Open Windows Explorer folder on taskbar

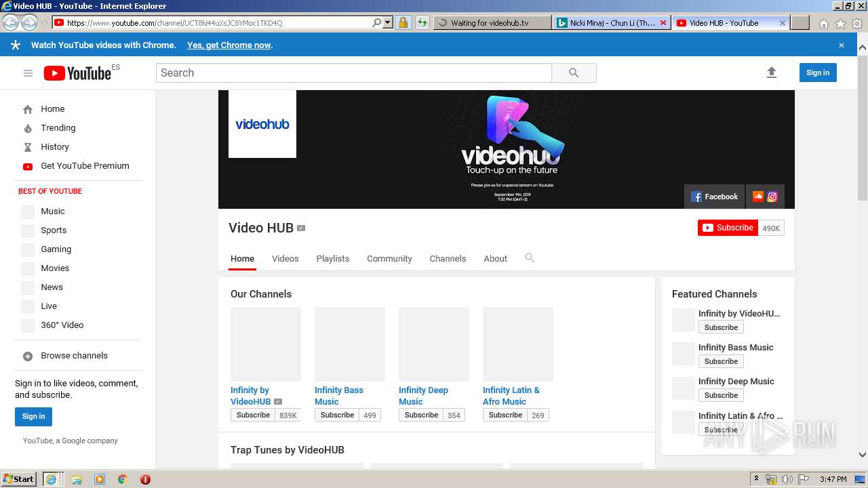click(x=77, y=479)
